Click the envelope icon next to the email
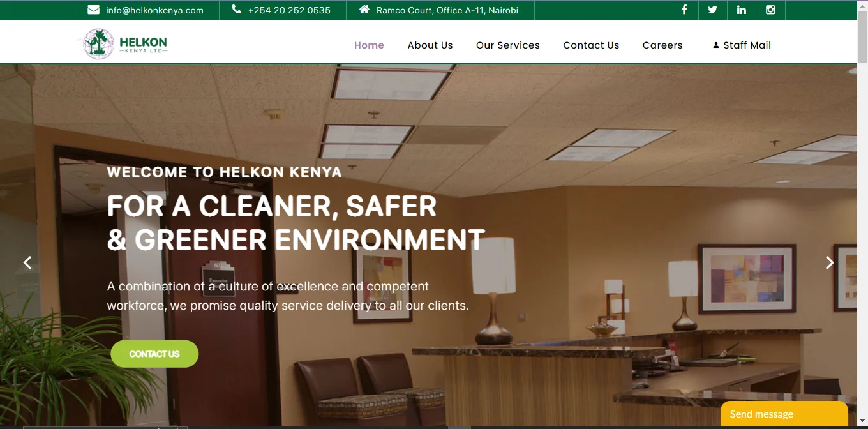Image resolution: width=868 pixels, height=429 pixels. (93, 10)
